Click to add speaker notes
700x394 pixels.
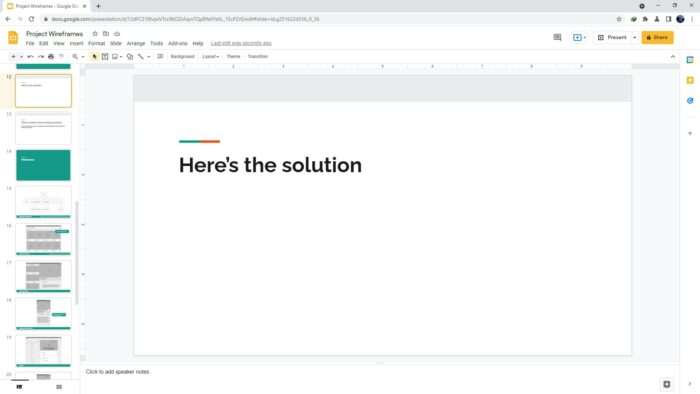118,372
